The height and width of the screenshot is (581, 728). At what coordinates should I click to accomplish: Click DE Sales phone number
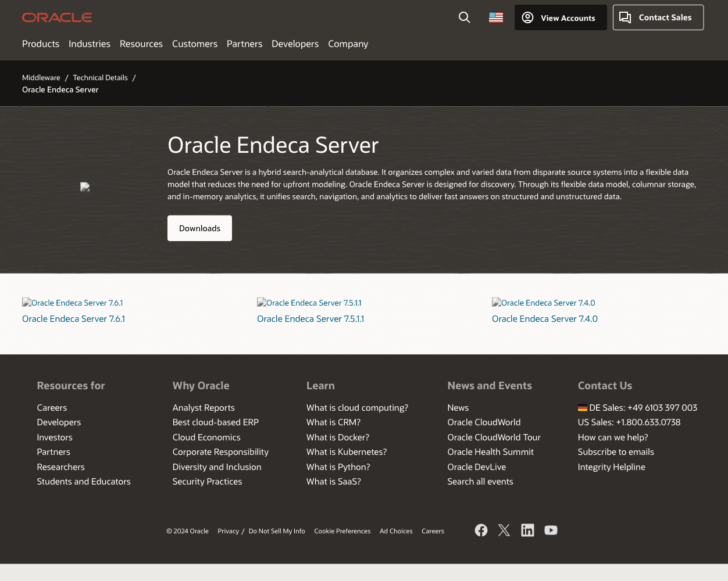637,407
